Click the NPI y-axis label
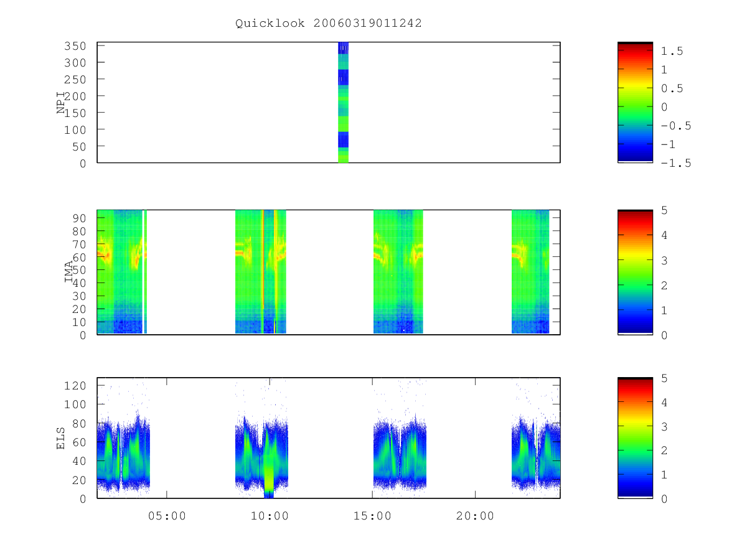This screenshot has width=747, height=560. [x=61, y=103]
